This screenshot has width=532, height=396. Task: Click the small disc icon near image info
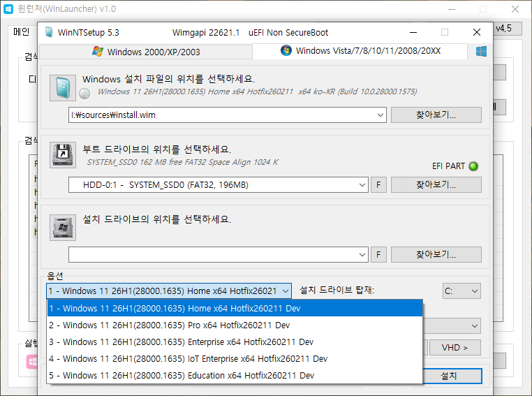pos(84,94)
